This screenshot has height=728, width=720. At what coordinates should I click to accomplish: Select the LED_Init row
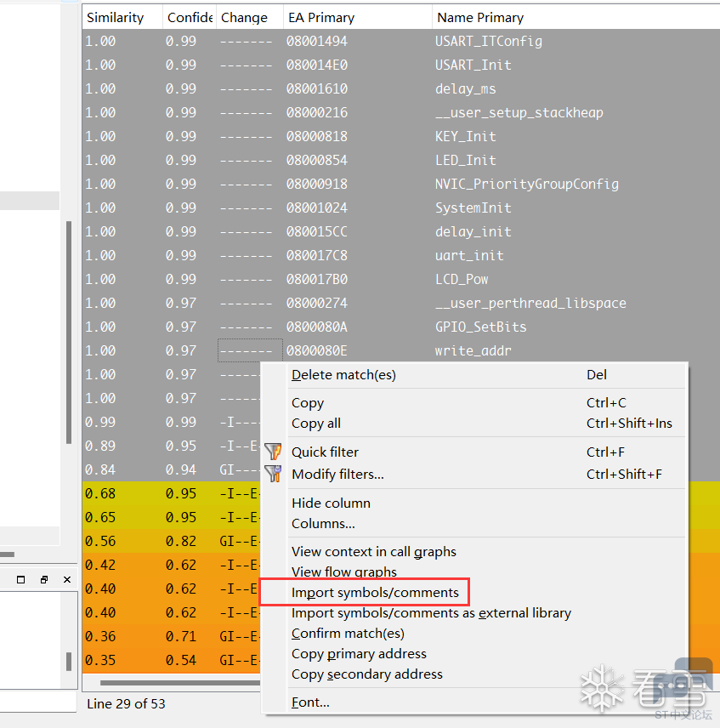[x=401, y=160]
